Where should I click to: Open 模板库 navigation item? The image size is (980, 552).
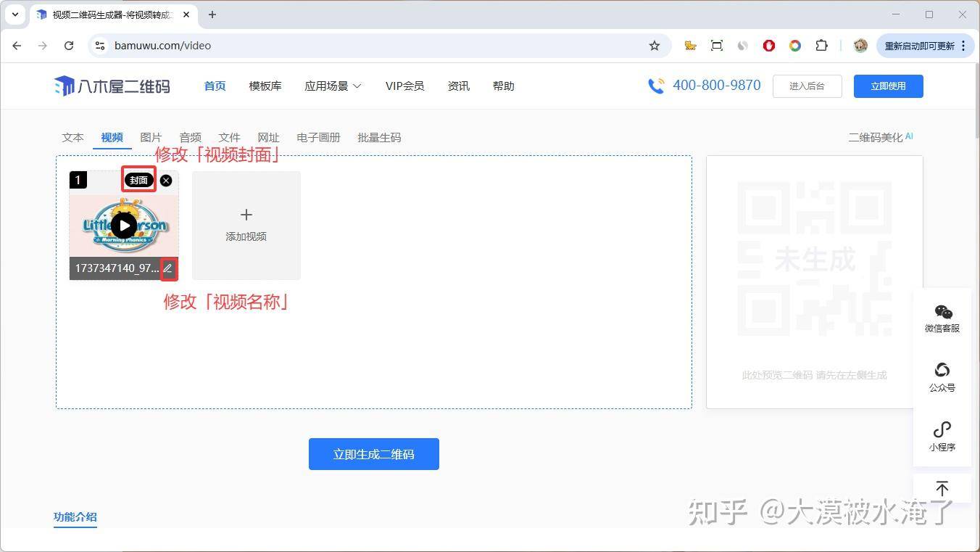point(265,86)
